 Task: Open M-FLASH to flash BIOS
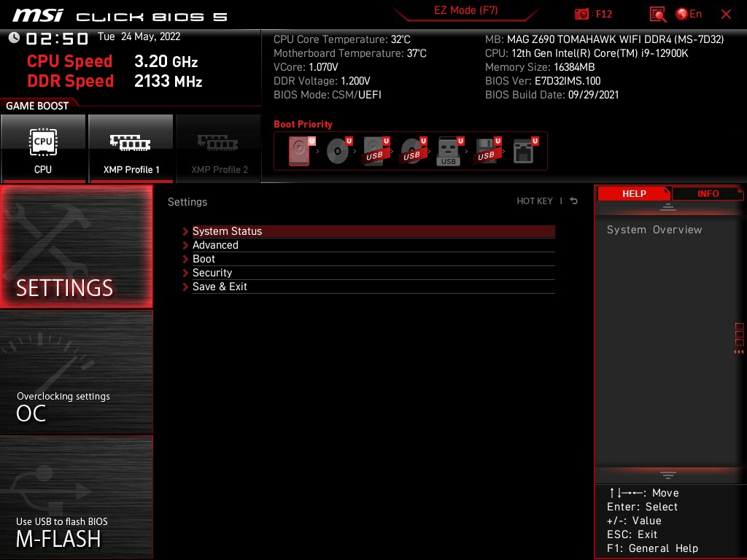(x=76, y=497)
